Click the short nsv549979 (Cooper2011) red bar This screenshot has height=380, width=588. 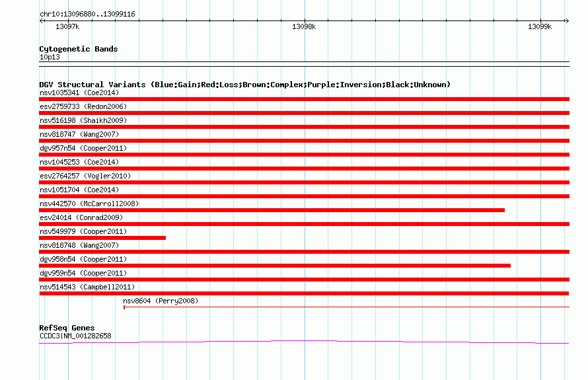tap(102, 238)
